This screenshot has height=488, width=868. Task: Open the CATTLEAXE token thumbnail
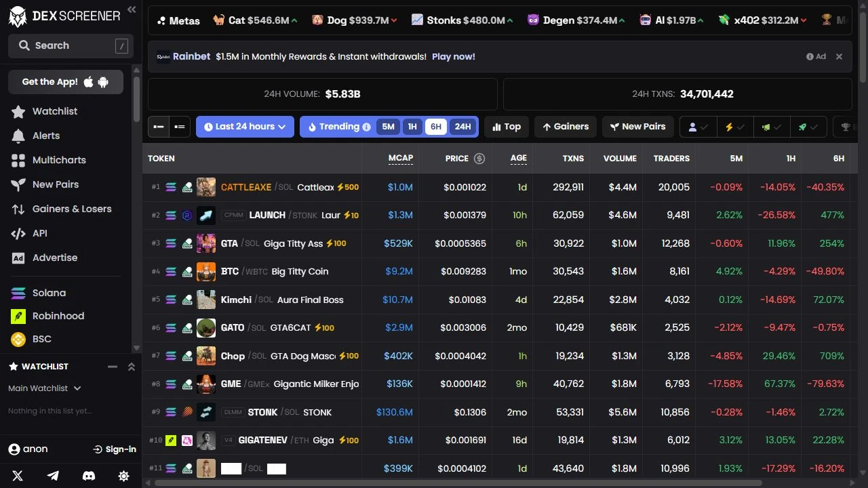tap(206, 187)
